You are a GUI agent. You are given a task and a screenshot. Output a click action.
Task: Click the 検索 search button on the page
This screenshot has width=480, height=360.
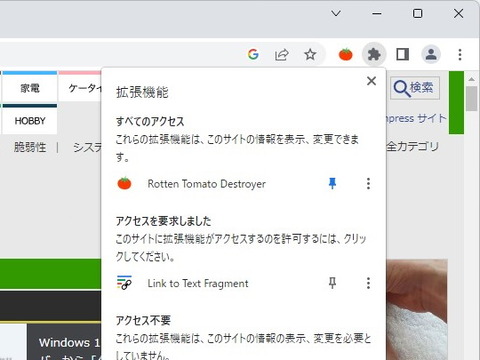coord(415,88)
